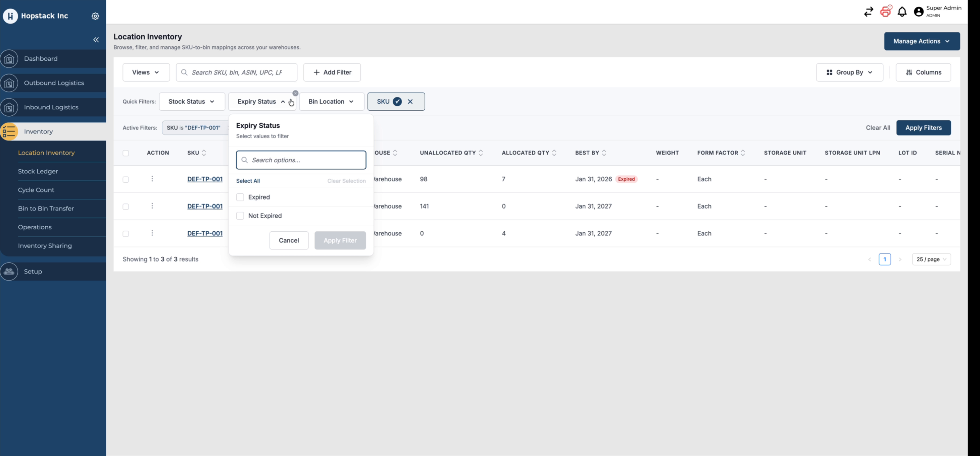Open the Views dropdown
Viewport: 980px width, 456px height.
click(146, 72)
